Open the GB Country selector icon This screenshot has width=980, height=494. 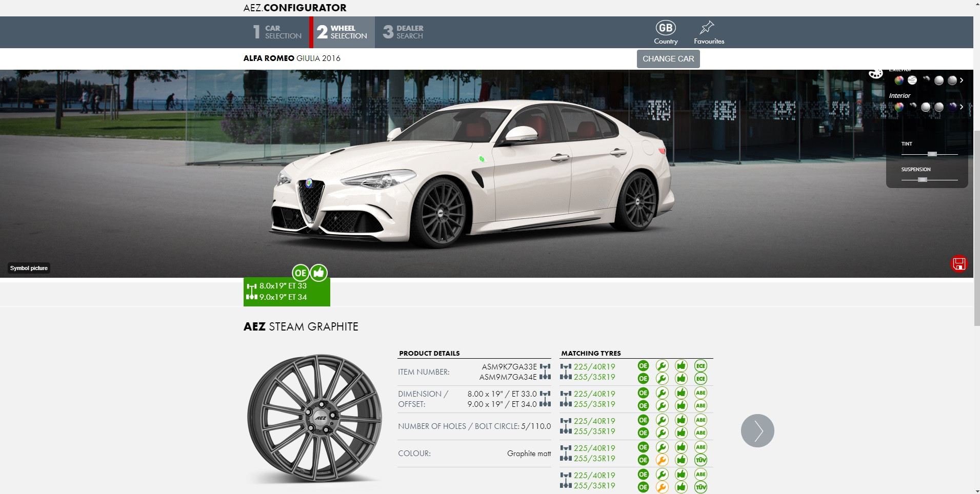(665, 28)
